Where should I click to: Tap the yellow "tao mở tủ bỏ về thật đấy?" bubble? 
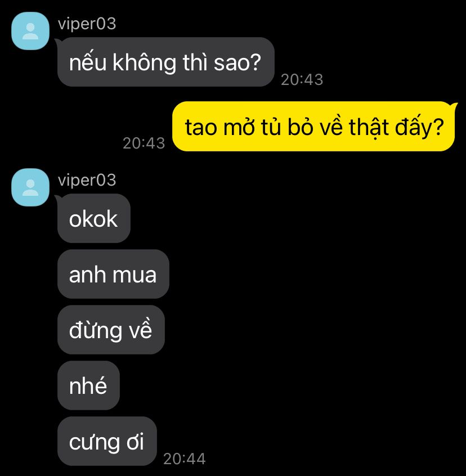click(x=313, y=126)
